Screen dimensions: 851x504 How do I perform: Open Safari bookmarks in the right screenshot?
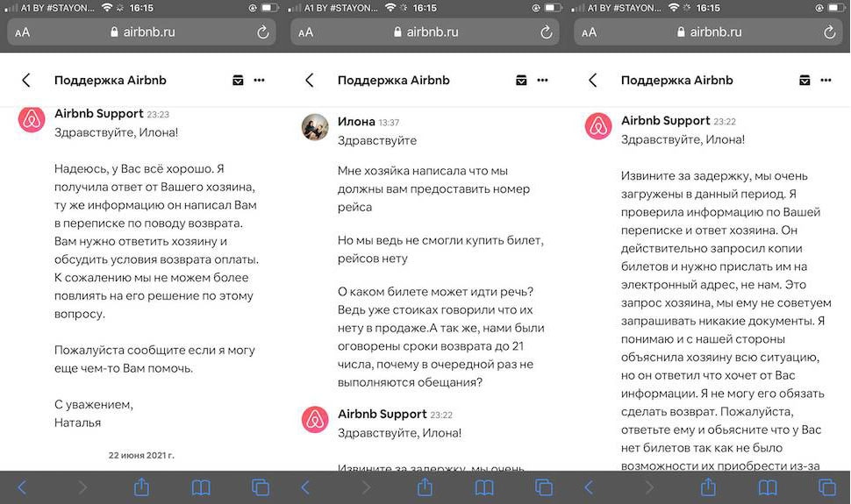(x=768, y=487)
